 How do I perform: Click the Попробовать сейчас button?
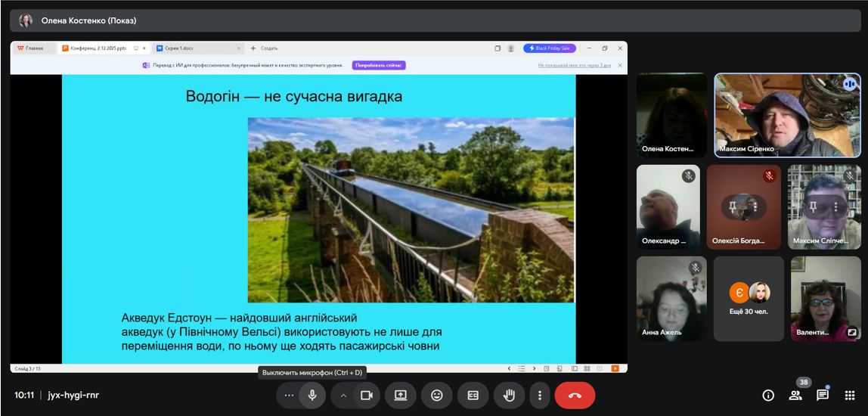tap(379, 66)
